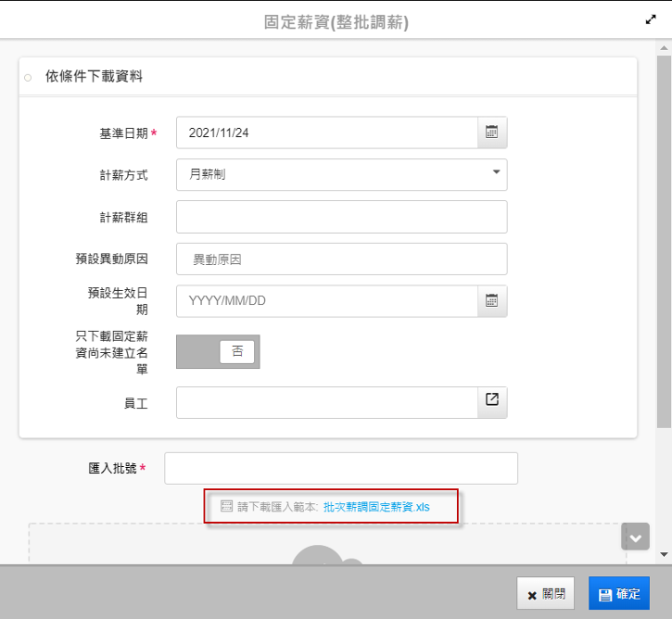Image resolution: width=672 pixels, height=619 pixels.
Task: Toggle the 只下載固定薪資尚未建立名單 switch
Action: click(x=218, y=352)
